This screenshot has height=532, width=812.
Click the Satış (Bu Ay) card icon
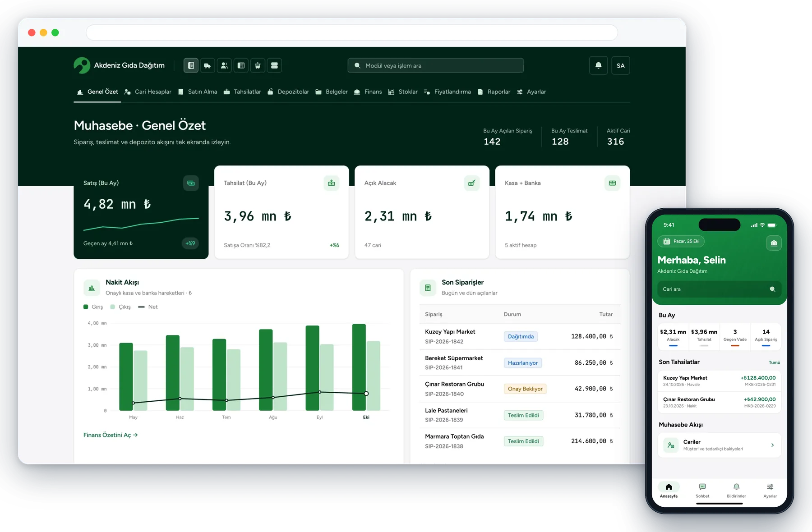coord(191,183)
